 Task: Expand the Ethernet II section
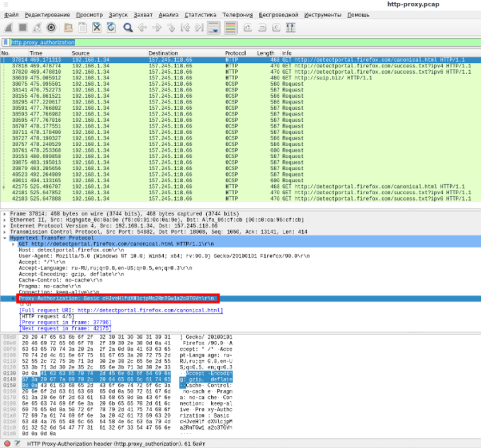click(4, 220)
